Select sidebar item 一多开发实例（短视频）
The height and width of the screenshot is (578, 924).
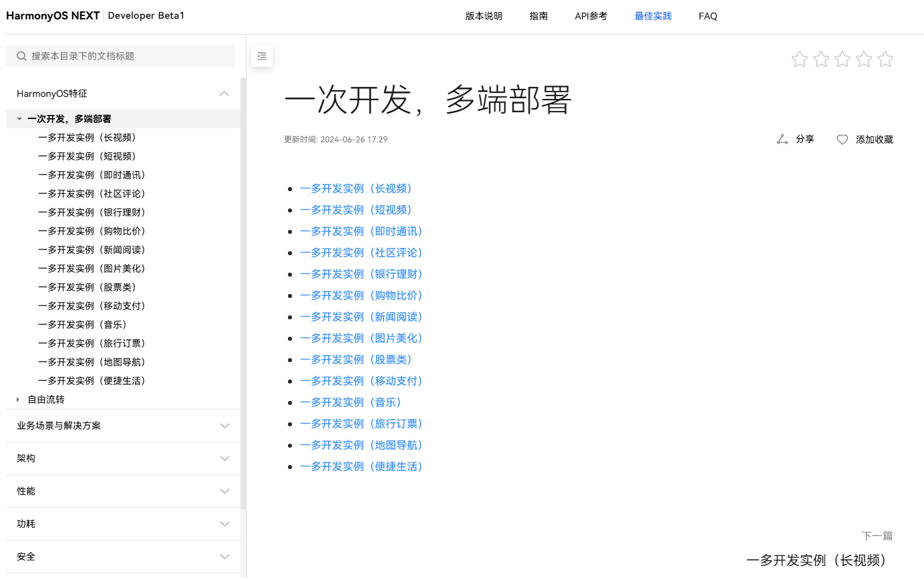[x=90, y=156]
